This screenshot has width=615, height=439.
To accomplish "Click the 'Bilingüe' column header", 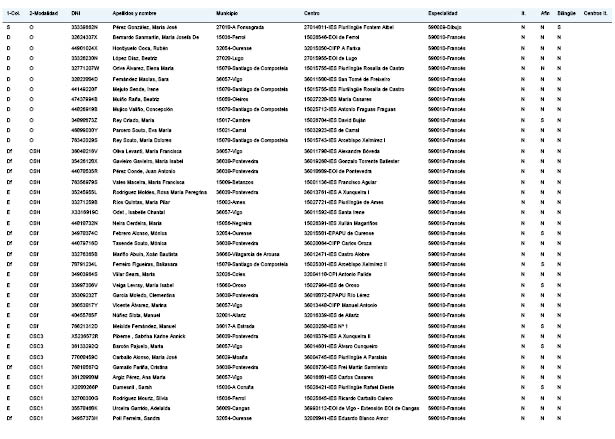I will [566, 13].
